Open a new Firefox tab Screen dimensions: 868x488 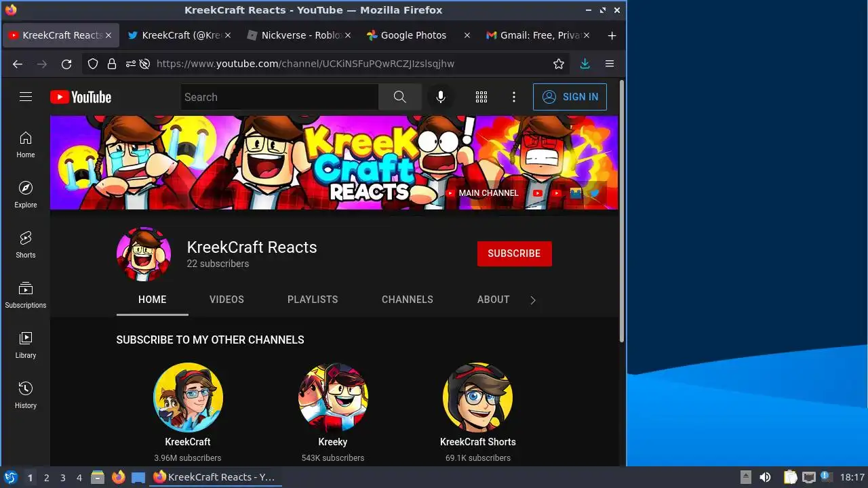[612, 35]
